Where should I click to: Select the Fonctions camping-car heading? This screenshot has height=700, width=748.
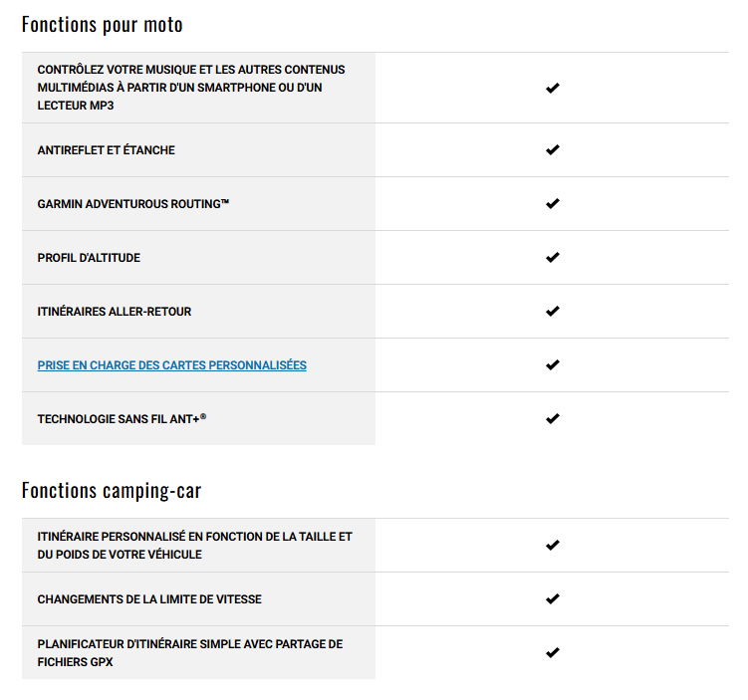pos(112,491)
